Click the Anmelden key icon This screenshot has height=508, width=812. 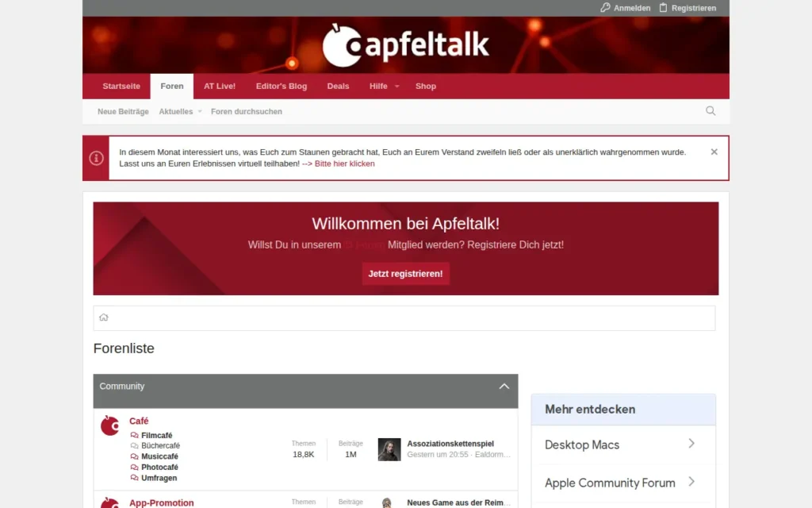pos(605,8)
